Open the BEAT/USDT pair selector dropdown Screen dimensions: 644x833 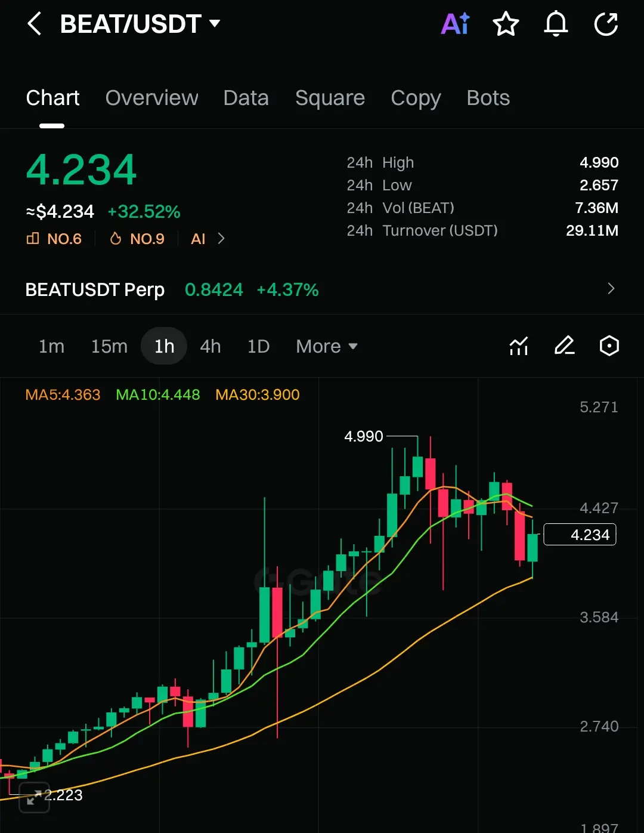click(x=140, y=24)
